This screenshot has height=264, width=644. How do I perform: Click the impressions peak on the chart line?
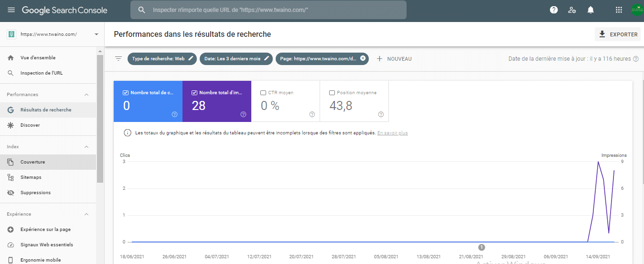[598, 162]
